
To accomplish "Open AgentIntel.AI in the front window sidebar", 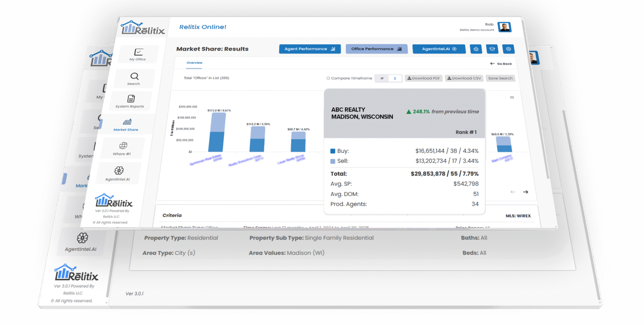I will coord(118,173).
